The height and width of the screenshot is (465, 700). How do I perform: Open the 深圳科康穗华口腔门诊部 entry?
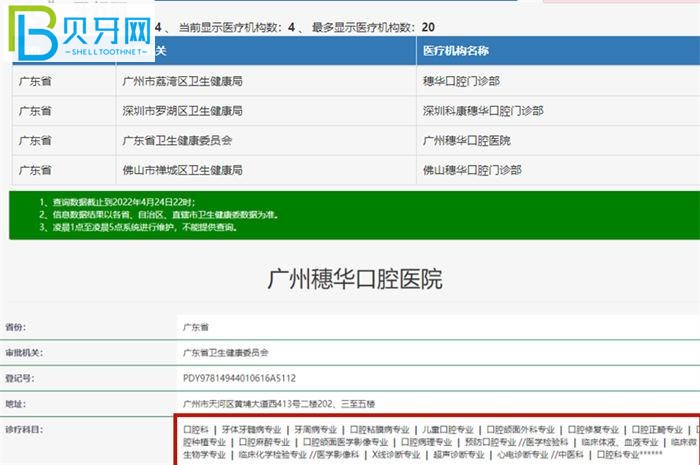[x=483, y=111]
